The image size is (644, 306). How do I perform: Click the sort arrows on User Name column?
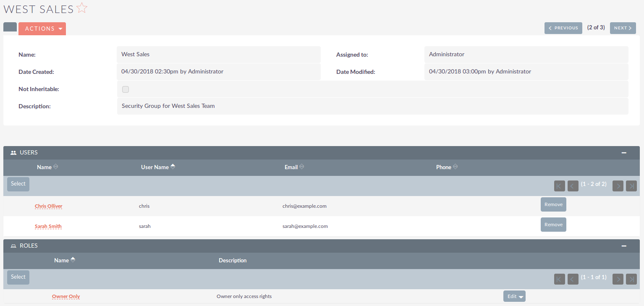(172, 166)
